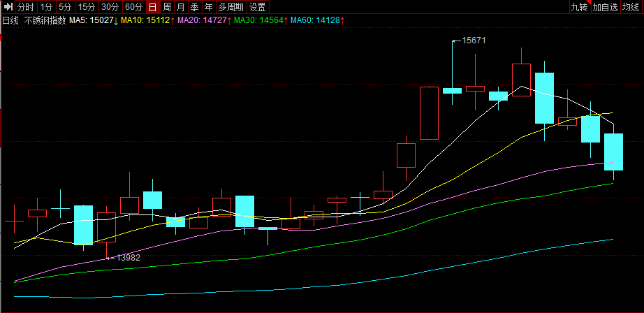
Task: Click the MA20: 14727 label
Action: pos(202,20)
